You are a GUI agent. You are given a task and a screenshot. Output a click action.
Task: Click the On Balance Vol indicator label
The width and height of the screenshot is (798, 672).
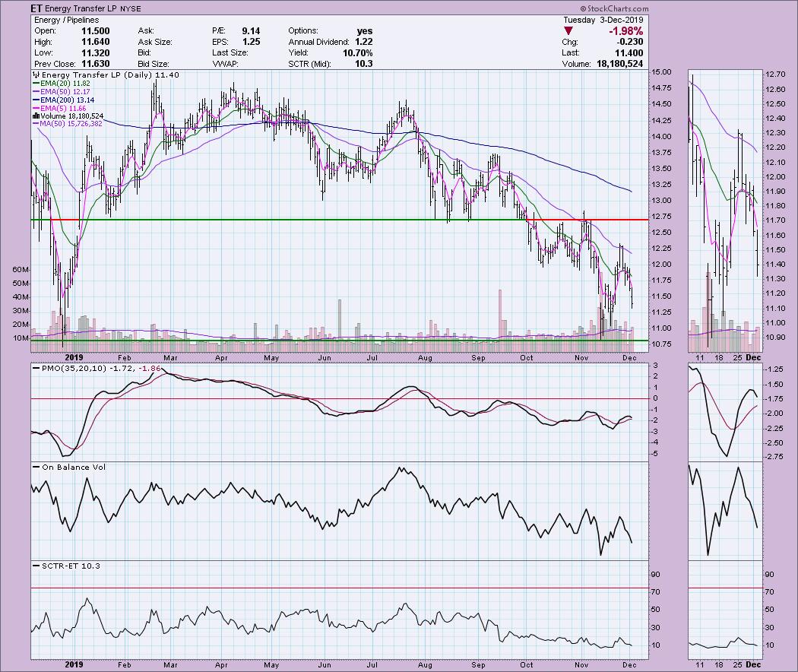[x=74, y=467]
